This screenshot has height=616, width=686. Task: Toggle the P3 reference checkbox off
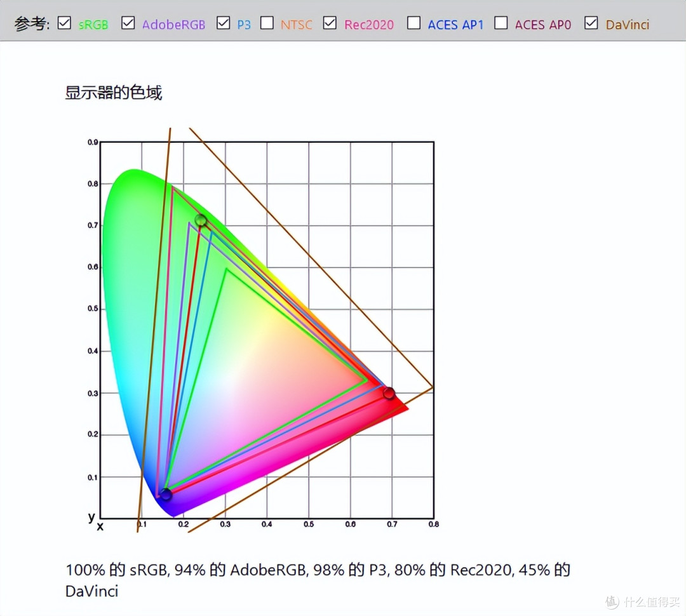(x=223, y=23)
